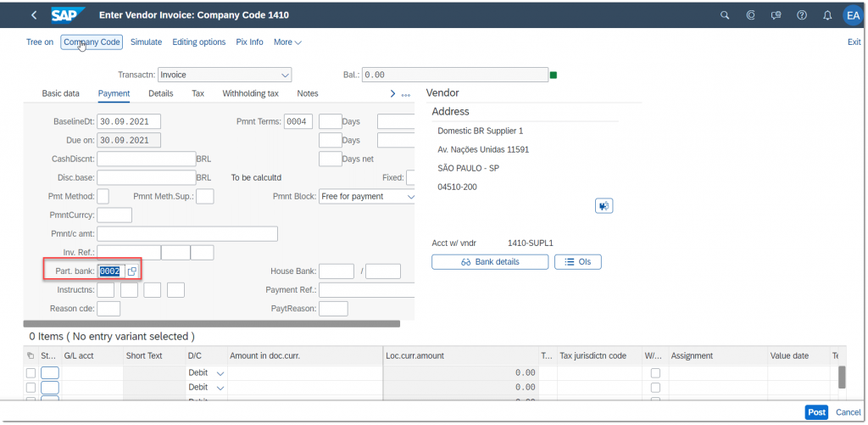Viewport: 868px width, 425px height.
Task: Click Pix Info
Action: pyautogui.click(x=250, y=42)
